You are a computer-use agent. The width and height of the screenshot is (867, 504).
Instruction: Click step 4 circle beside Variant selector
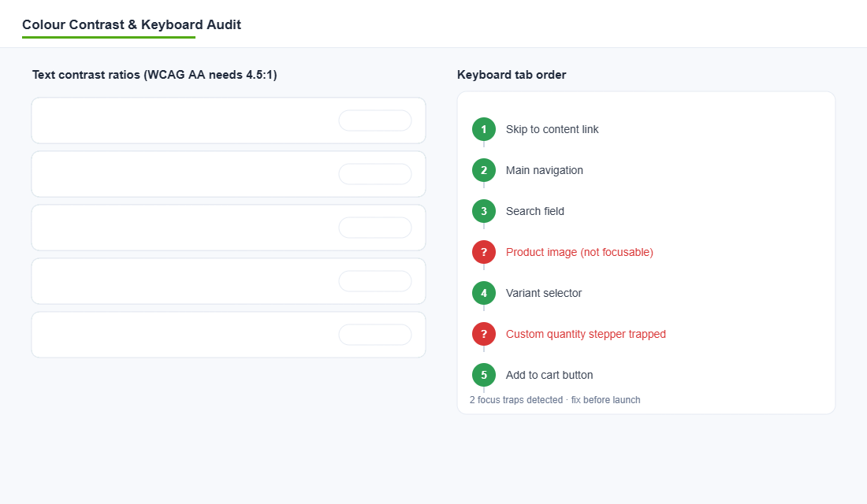point(484,293)
